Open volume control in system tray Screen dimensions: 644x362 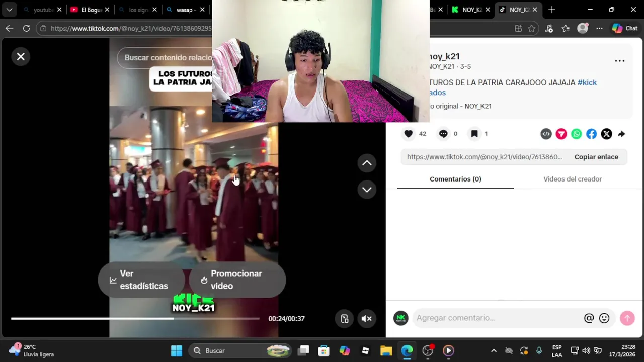586,351
